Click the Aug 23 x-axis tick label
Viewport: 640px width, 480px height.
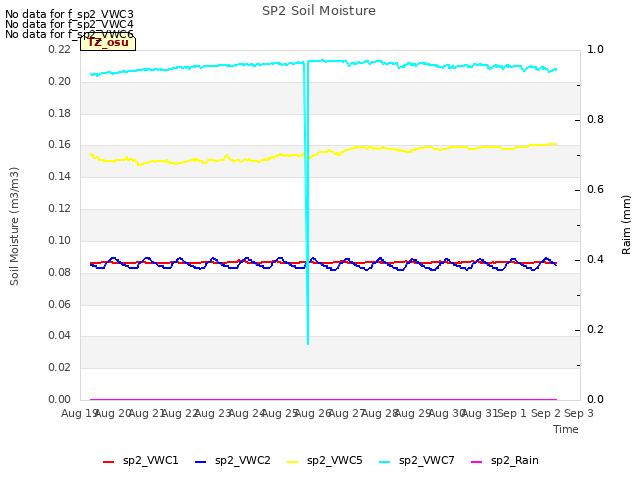pos(213,413)
